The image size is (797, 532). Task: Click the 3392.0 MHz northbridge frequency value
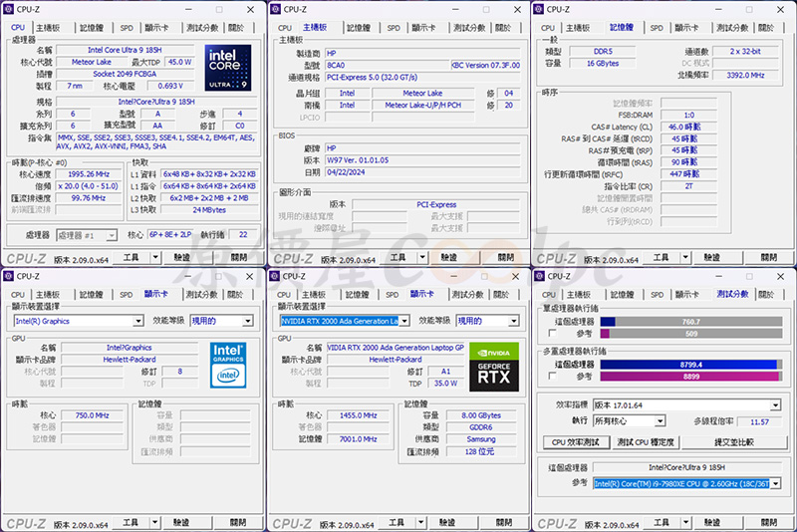[x=745, y=75]
